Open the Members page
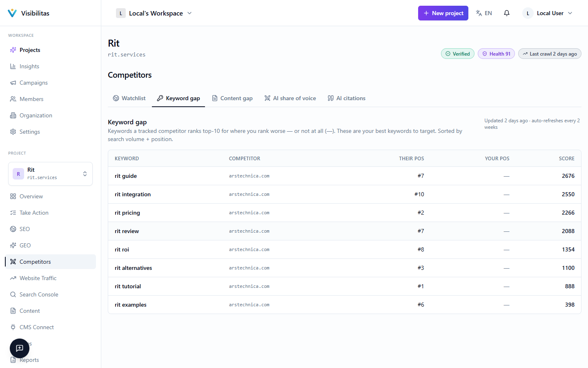The width and height of the screenshot is (588, 368). pos(50,99)
